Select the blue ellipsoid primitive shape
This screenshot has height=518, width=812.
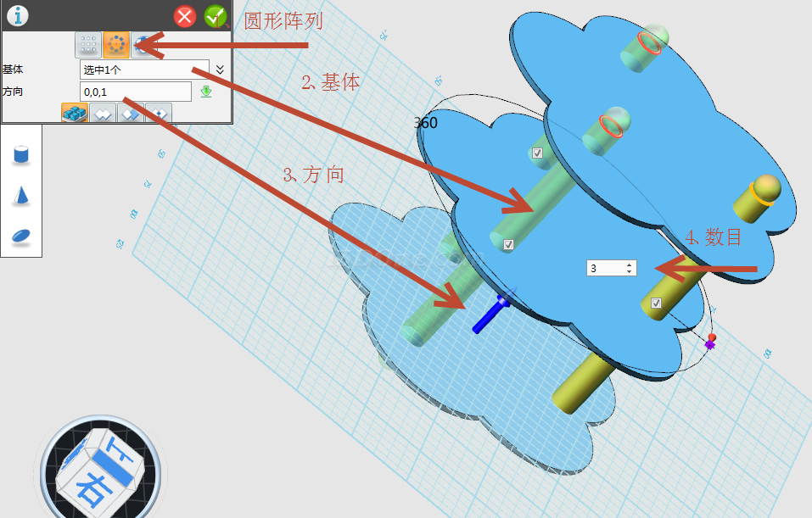pyautogui.click(x=21, y=236)
